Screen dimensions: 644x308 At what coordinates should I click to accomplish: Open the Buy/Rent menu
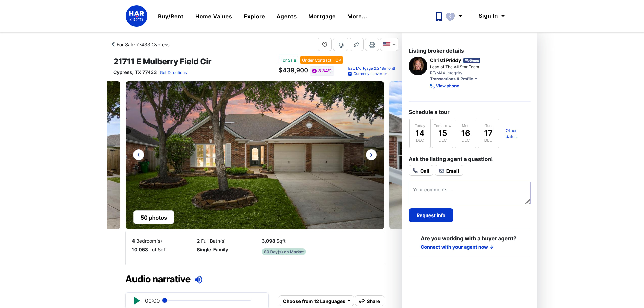[171, 16]
